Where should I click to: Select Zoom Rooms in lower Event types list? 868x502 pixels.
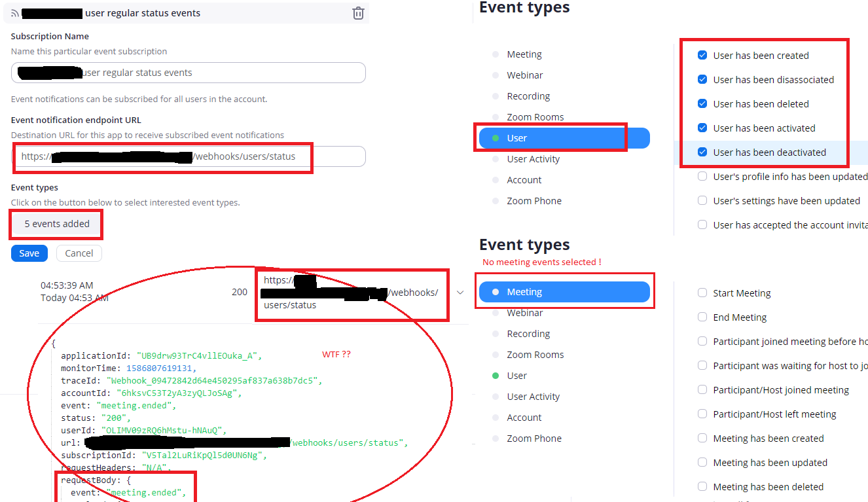pos(535,355)
